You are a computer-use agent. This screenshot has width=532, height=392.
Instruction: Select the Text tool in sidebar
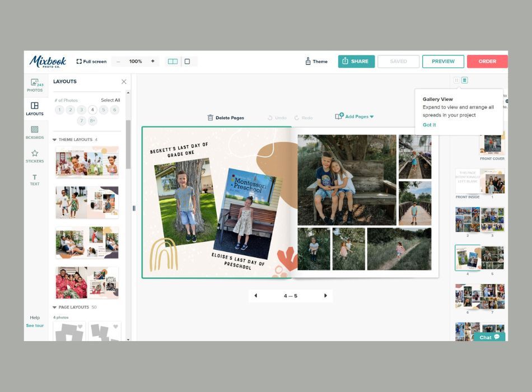[x=35, y=180]
